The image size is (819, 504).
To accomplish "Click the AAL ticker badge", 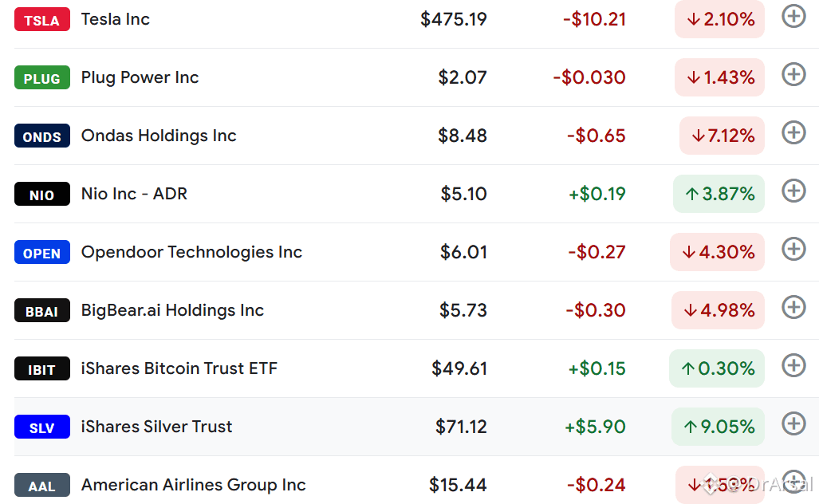I will point(41,485).
